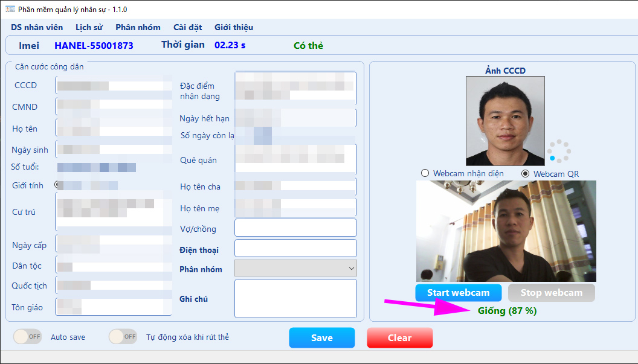Open the 'Lịch sử' menu

coord(89,27)
